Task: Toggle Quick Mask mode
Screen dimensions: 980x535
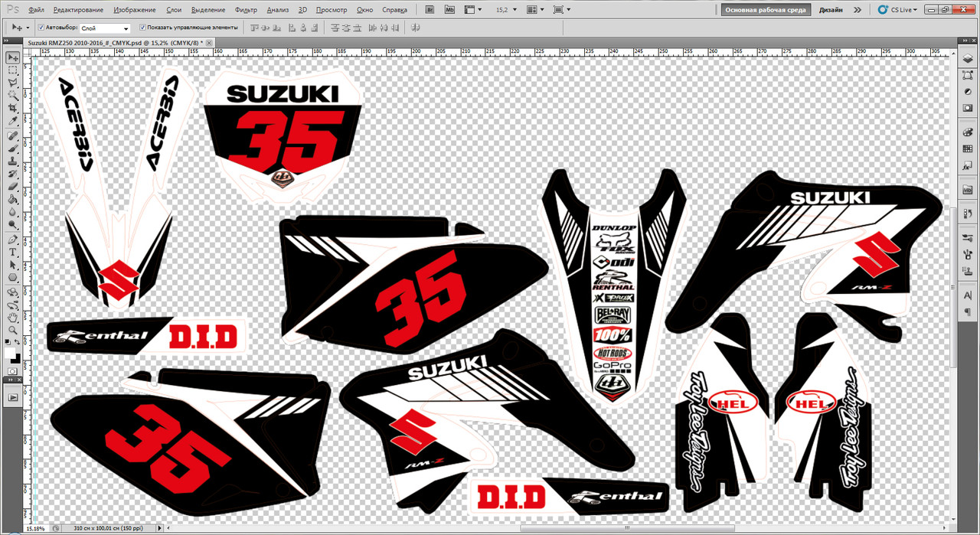Action: click(13, 370)
